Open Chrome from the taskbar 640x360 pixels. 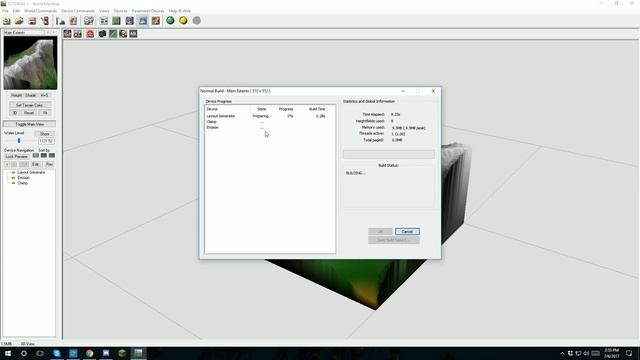click(x=89, y=353)
